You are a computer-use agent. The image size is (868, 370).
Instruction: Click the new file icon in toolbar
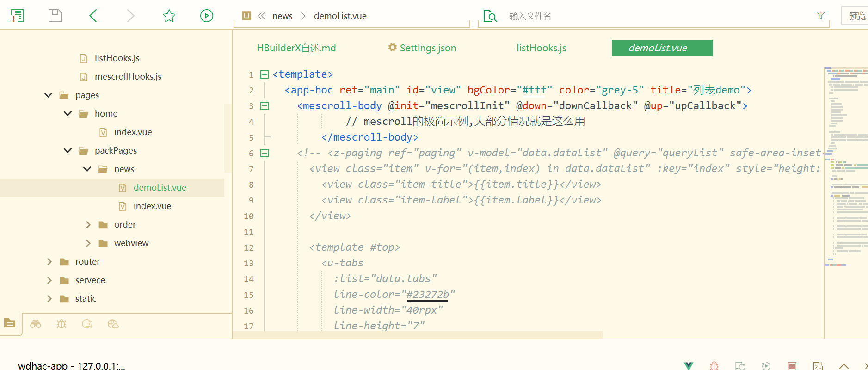pos(17,16)
